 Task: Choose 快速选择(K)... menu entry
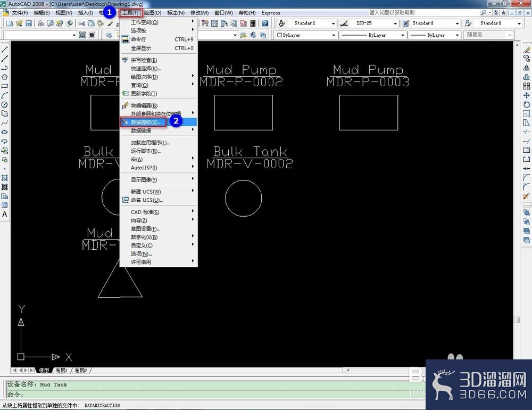[x=159, y=69]
